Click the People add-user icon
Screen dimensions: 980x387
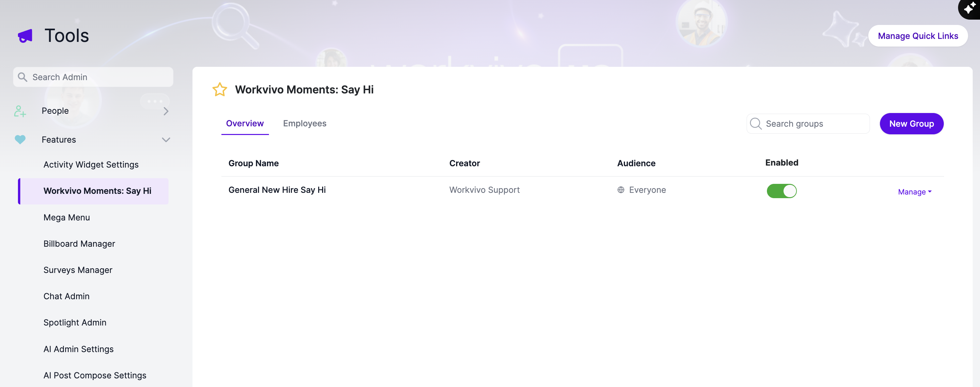click(20, 111)
